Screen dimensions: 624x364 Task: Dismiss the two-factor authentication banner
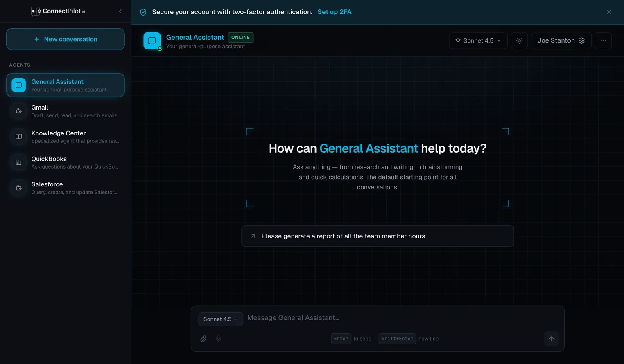(x=609, y=12)
